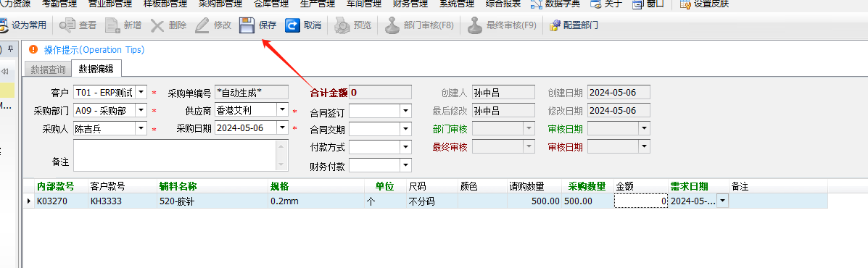Open the 财务付款 dropdown

coord(406,165)
